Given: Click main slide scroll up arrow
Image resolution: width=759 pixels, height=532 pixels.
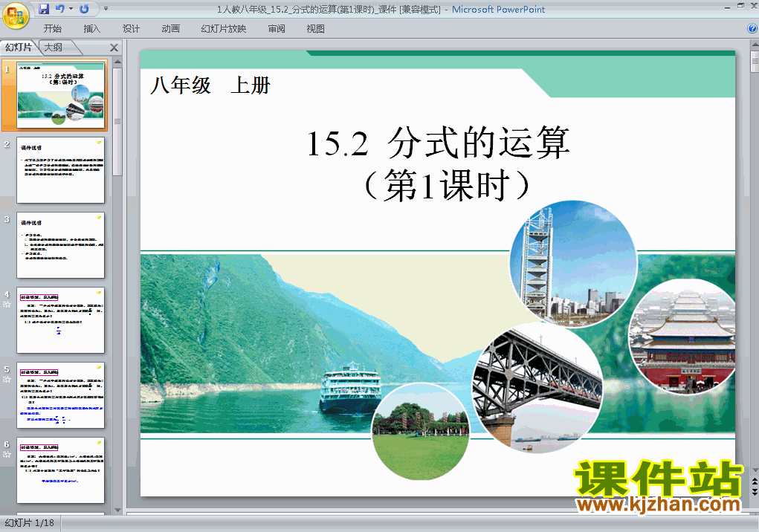Looking at the screenshot, I should tap(755, 45).
